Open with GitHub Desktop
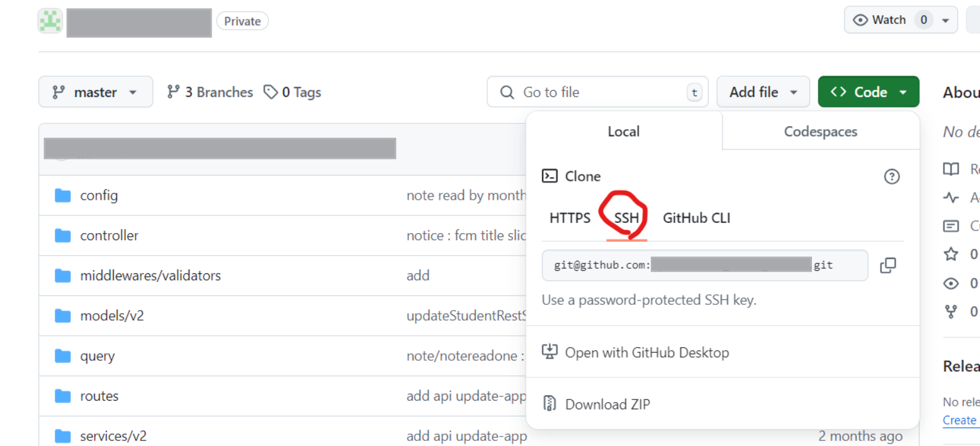This screenshot has height=446, width=980. (x=647, y=352)
